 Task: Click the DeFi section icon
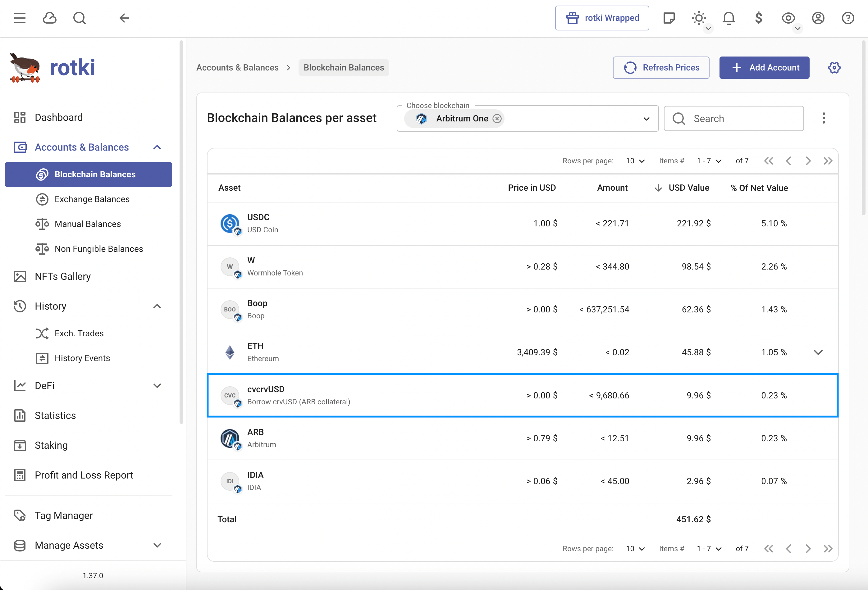tap(21, 385)
